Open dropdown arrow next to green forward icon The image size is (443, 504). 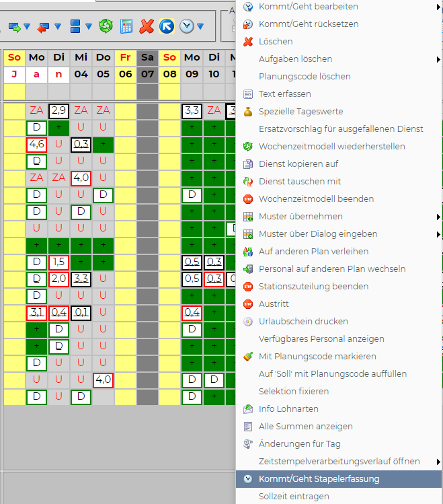click(27, 27)
